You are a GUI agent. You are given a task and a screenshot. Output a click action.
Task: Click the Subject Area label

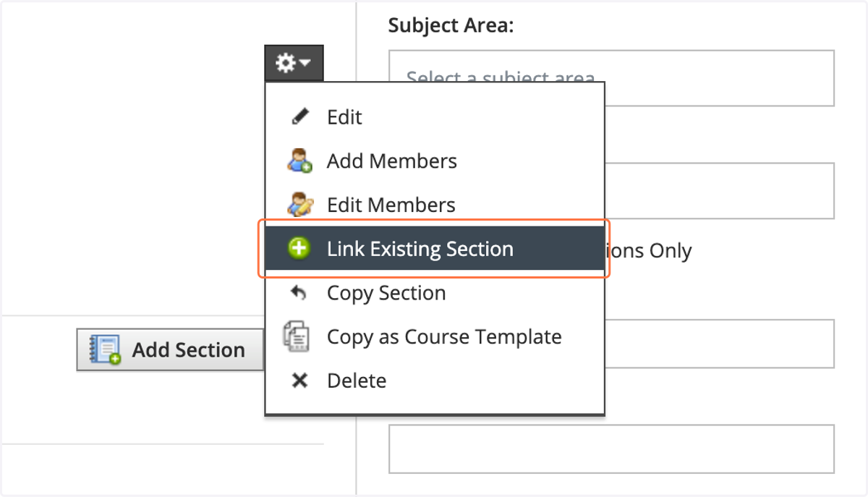click(x=451, y=25)
